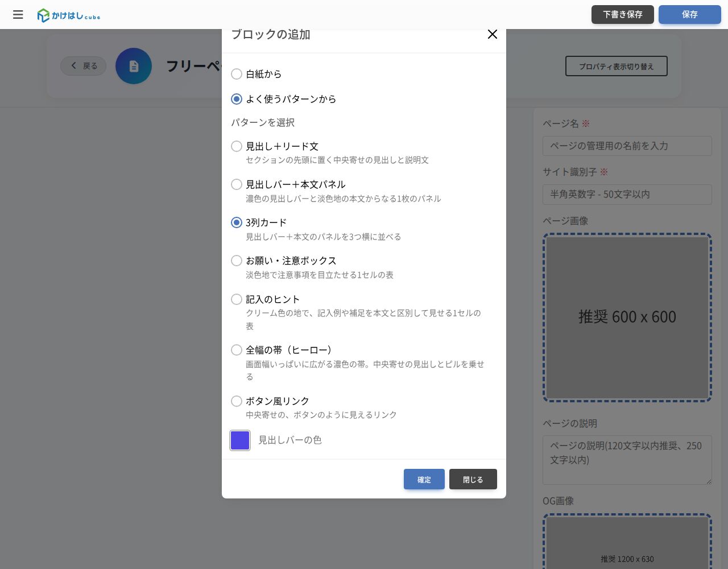The width and height of the screenshot is (728, 569).
Task: Click the 下書き保存 button
Action: pyautogui.click(x=623, y=15)
